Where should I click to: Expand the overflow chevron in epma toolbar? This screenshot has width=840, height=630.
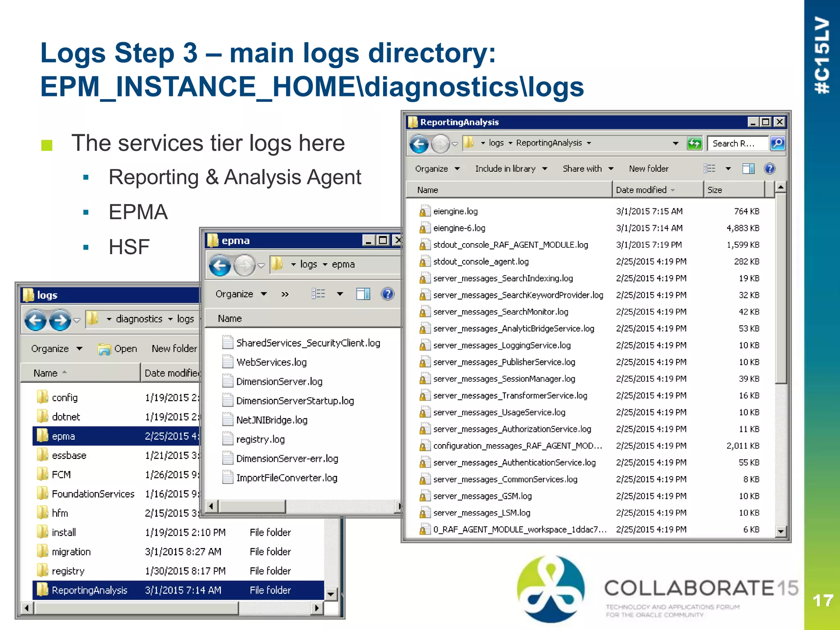pos(285,294)
